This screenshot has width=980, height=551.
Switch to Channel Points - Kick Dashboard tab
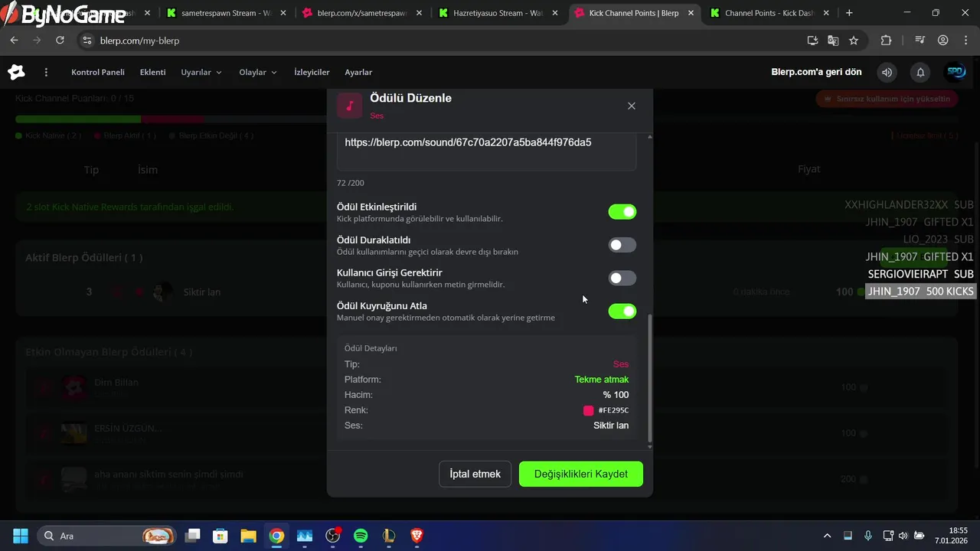(x=770, y=13)
